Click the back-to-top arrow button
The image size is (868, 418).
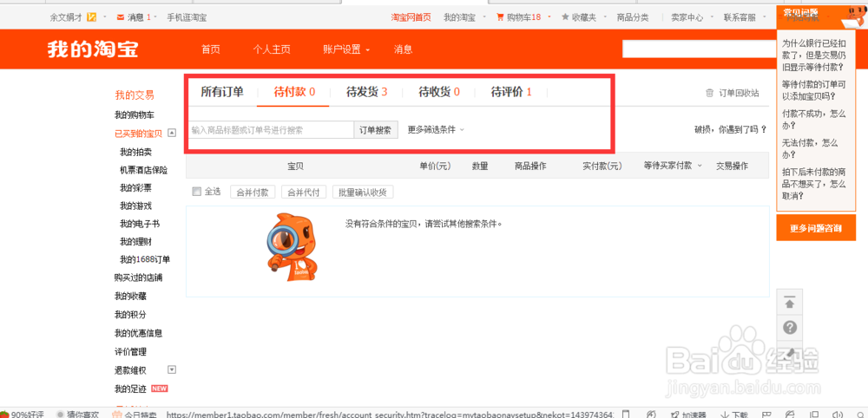(x=790, y=303)
